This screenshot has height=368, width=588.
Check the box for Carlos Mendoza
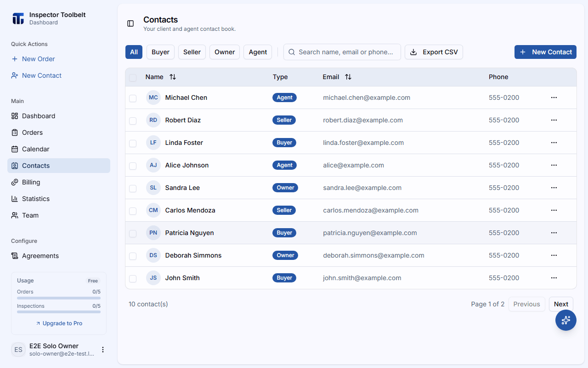pyautogui.click(x=133, y=211)
